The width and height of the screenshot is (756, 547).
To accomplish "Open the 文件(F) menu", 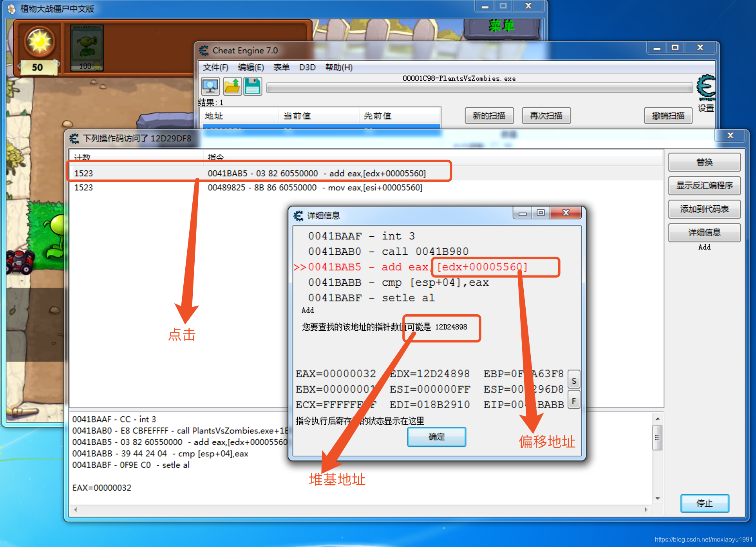I will coord(215,67).
